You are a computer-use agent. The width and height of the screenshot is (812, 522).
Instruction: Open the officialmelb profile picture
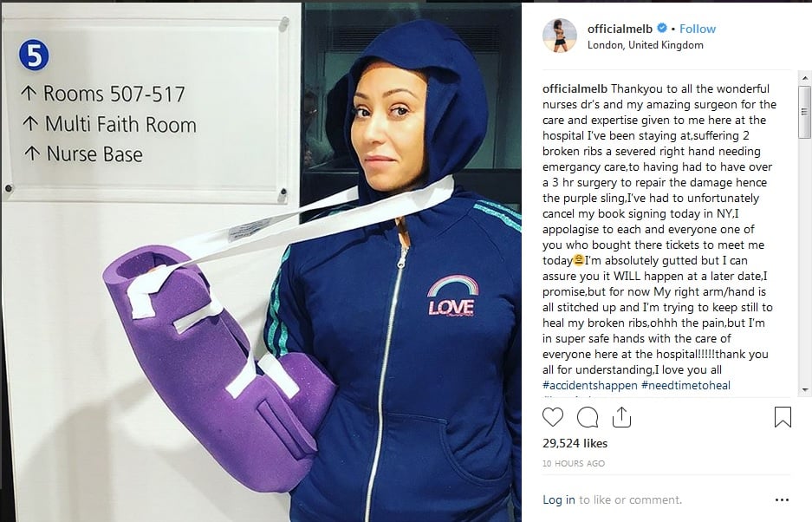pyautogui.click(x=559, y=36)
